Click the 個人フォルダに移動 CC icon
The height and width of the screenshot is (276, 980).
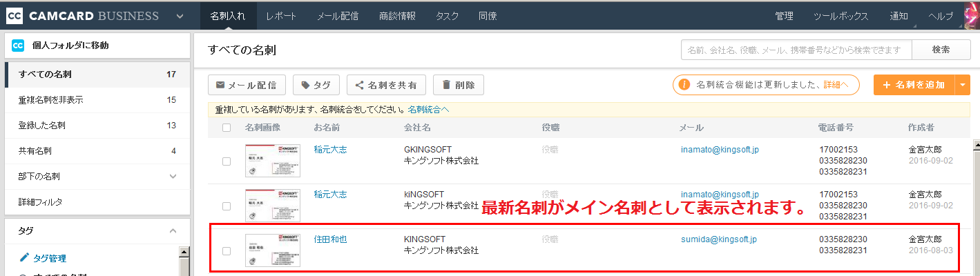click(x=19, y=46)
